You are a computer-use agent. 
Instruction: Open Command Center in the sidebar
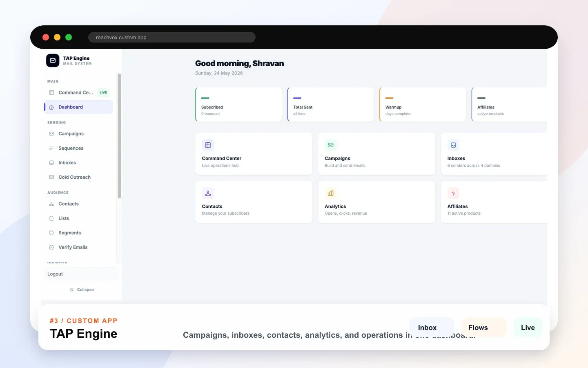coord(78,92)
